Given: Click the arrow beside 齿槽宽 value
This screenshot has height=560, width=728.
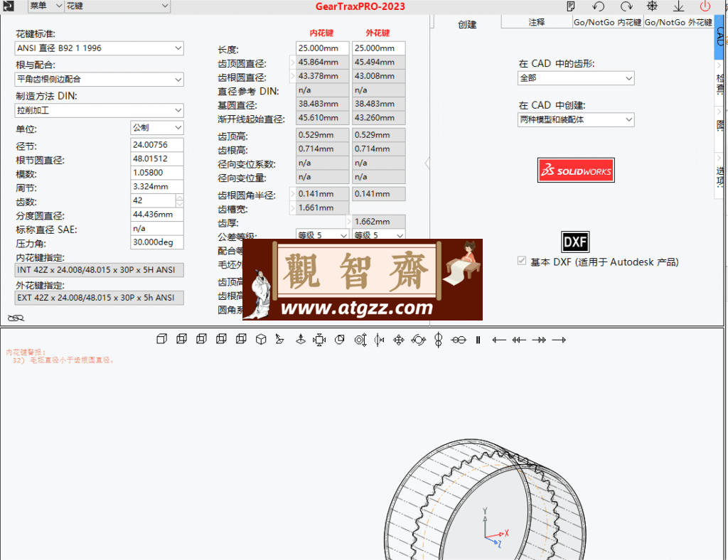Looking at the screenshot, I should [292, 208].
